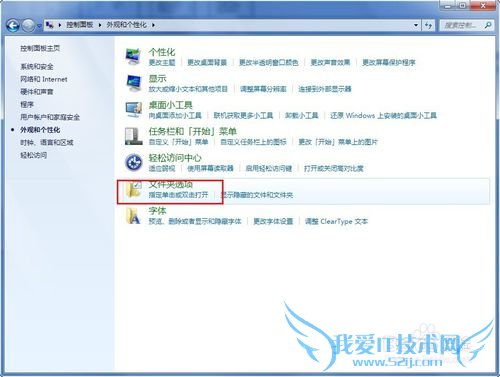Expand breadcrumb arrow after 外观和个性化
500x377 pixels.
pyautogui.click(x=153, y=25)
